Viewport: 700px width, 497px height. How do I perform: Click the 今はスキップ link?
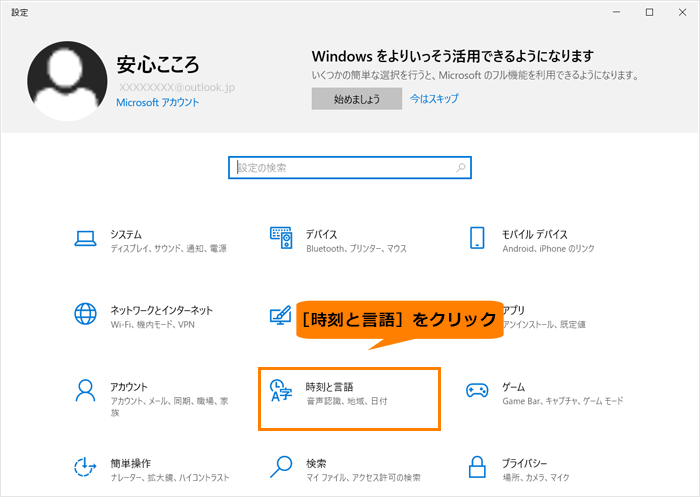click(434, 98)
